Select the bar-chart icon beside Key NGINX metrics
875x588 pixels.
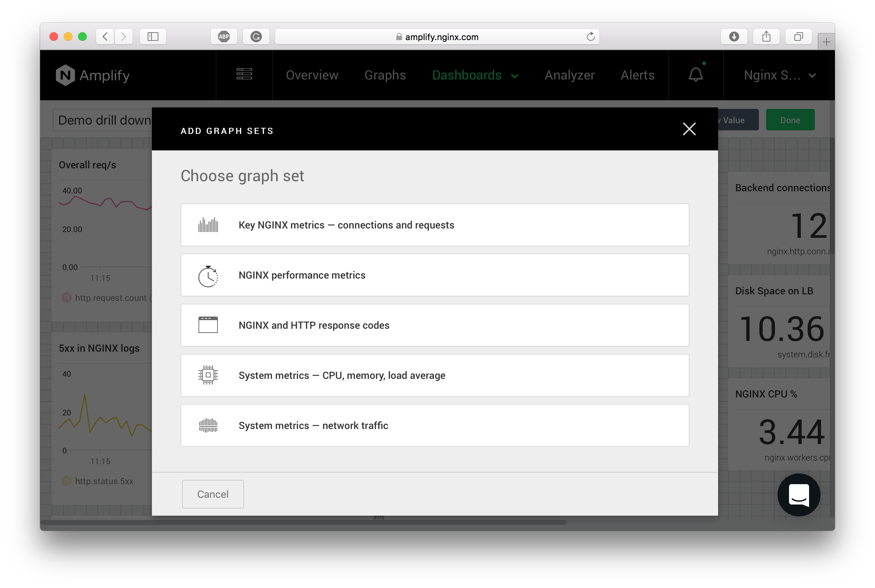pyautogui.click(x=208, y=225)
